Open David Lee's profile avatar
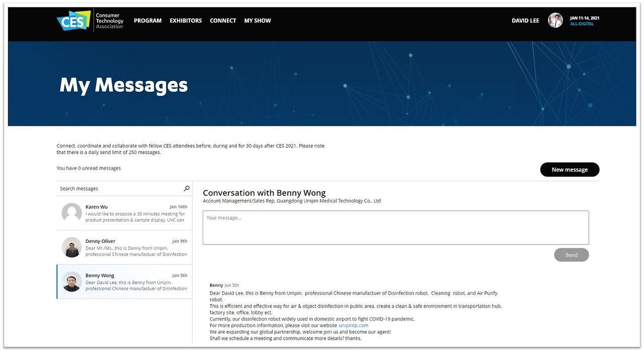644x352 pixels. click(x=555, y=20)
